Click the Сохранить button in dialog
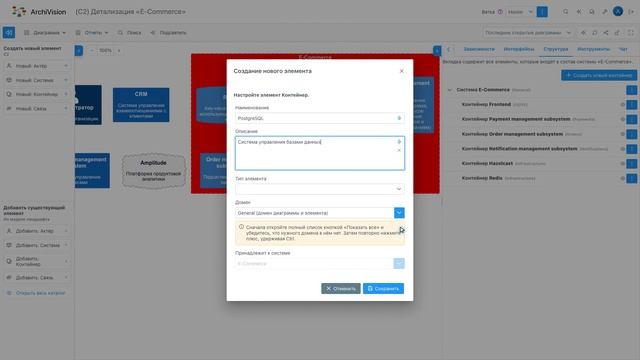640x360 pixels. click(x=383, y=289)
